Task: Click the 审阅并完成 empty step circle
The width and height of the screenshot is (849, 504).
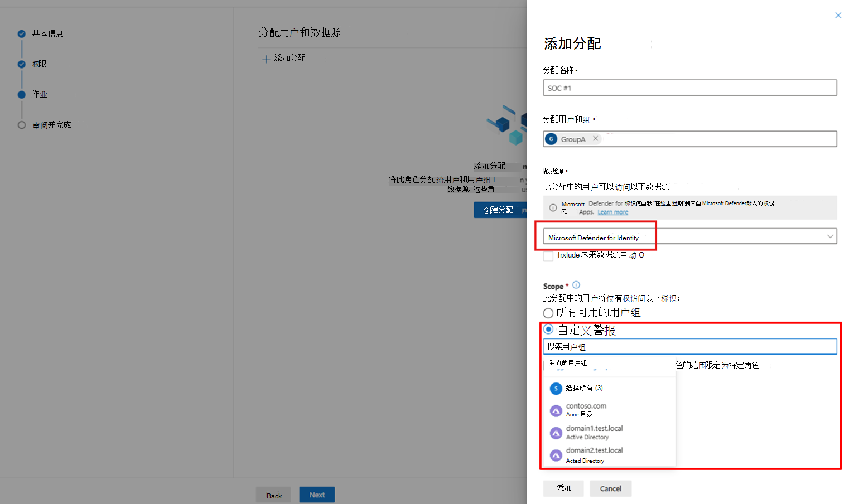Action: coord(22,125)
